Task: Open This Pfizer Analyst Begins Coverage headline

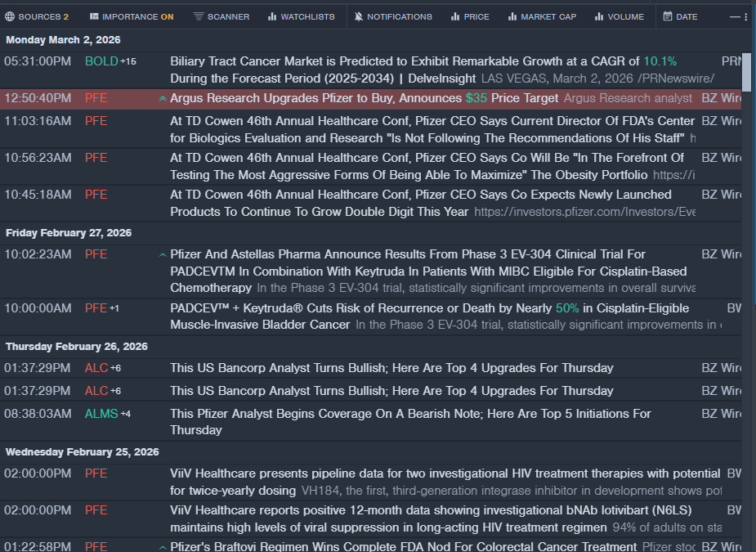Action: [410, 422]
